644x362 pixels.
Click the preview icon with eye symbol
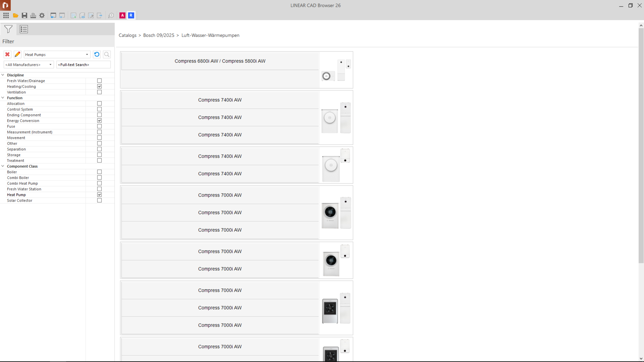pyautogui.click(x=82, y=16)
